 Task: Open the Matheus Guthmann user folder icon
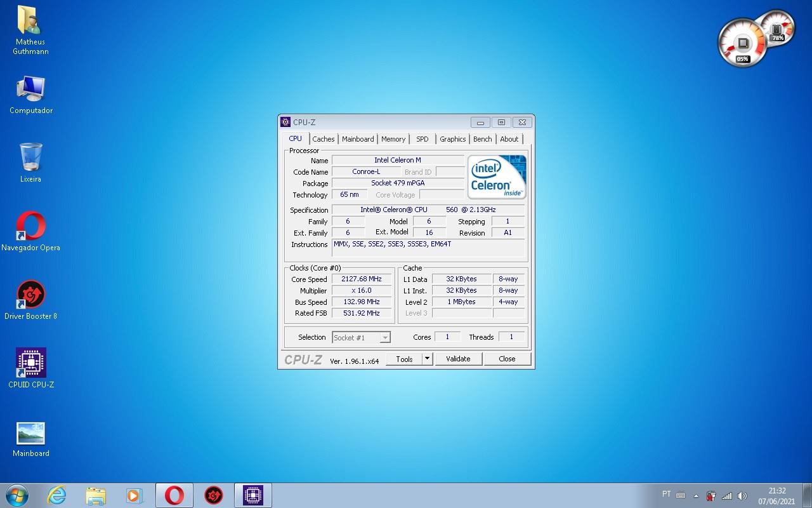[x=30, y=30]
